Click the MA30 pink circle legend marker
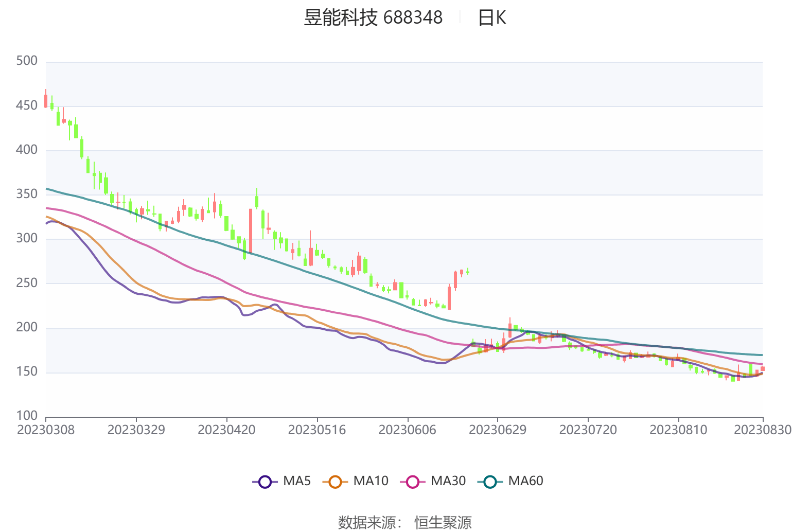 tap(412, 482)
